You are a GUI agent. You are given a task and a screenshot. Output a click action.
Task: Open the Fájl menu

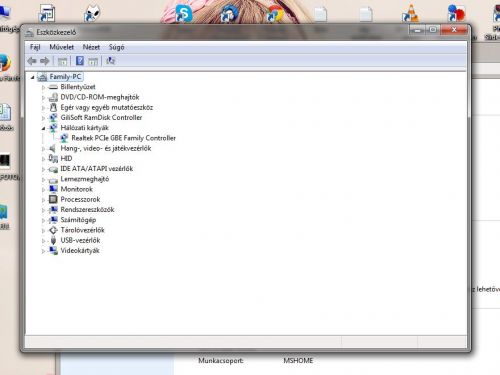[x=35, y=47]
